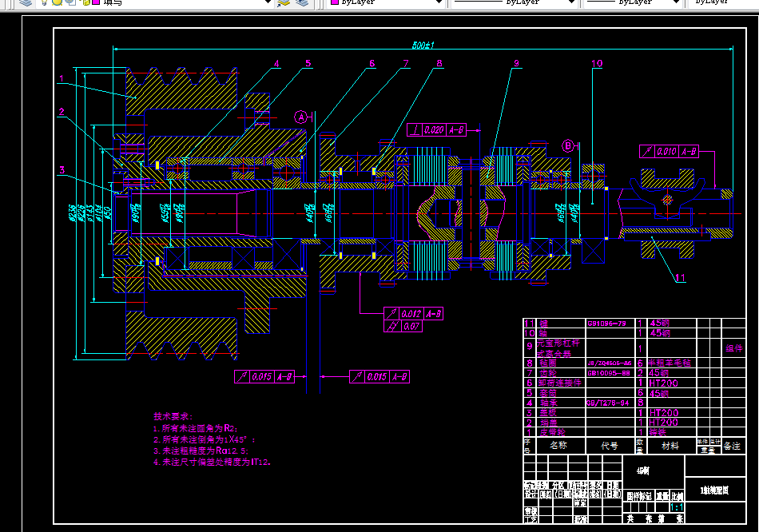Screen dimensions: 759x532
Task: Select part balloon number 10
Action: click(x=597, y=63)
